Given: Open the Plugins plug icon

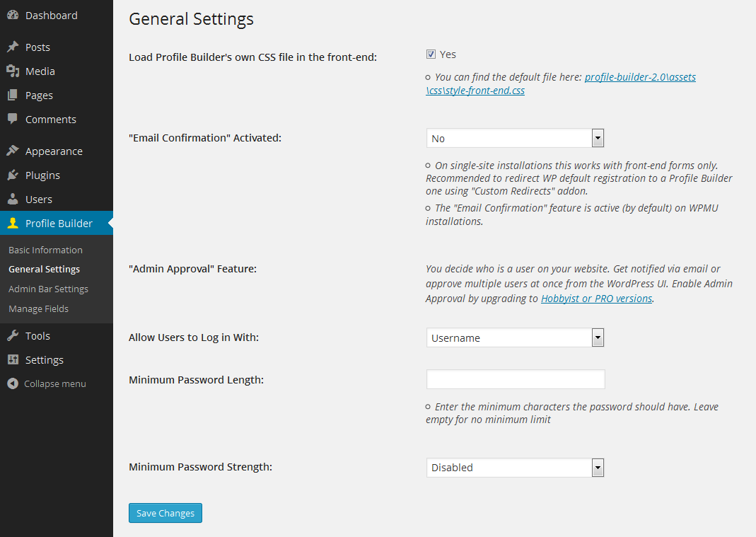Looking at the screenshot, I should pos(13,175).
